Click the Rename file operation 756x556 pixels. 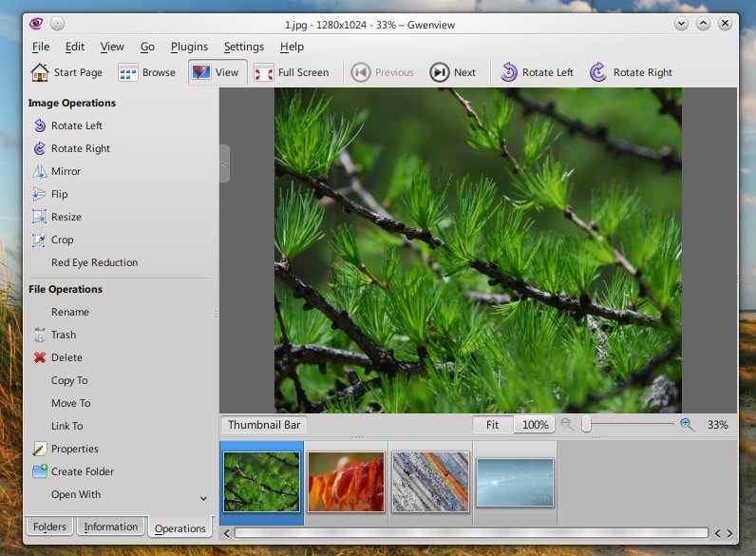point(70,312)
